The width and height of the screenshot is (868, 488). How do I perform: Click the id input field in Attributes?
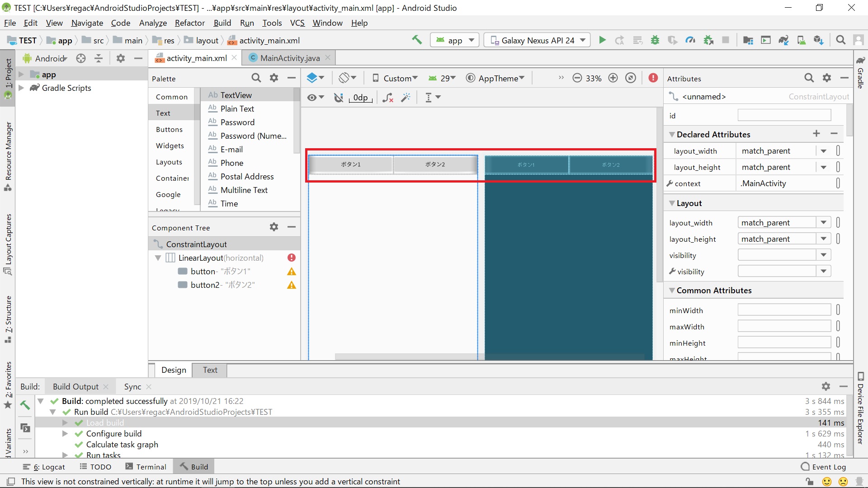(784, 115)
